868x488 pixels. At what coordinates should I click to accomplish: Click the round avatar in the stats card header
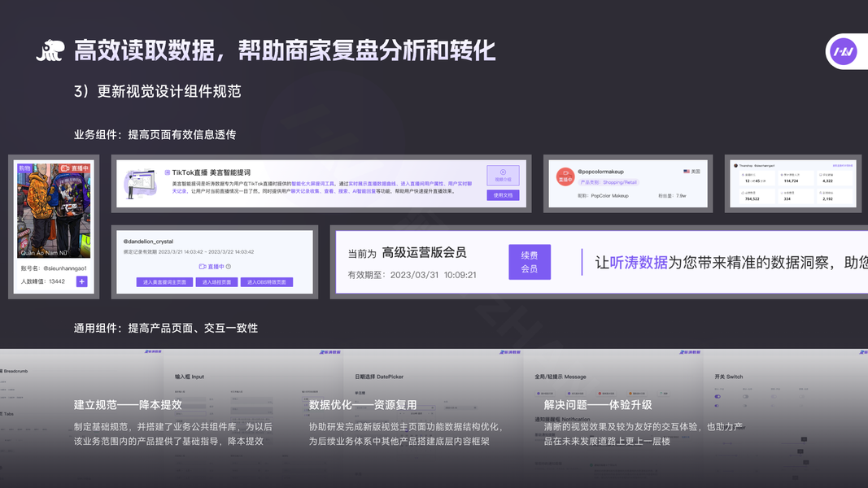pos(735,165)
